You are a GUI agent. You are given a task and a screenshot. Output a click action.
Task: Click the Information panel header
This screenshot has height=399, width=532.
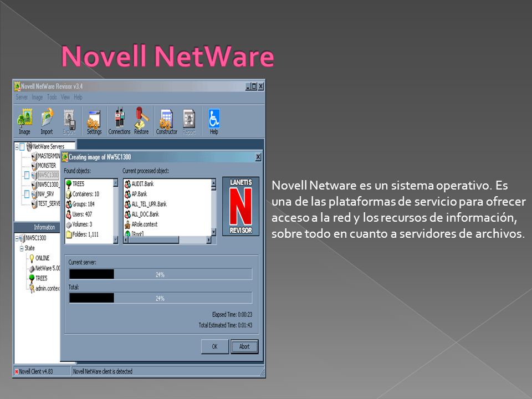point(37,227)
